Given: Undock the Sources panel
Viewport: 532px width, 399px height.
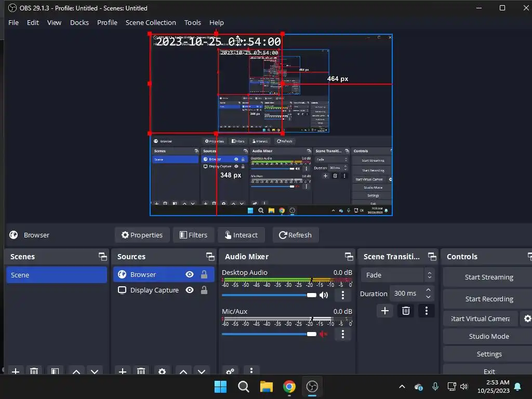Looking at the screenshot, I should [210, 257].
